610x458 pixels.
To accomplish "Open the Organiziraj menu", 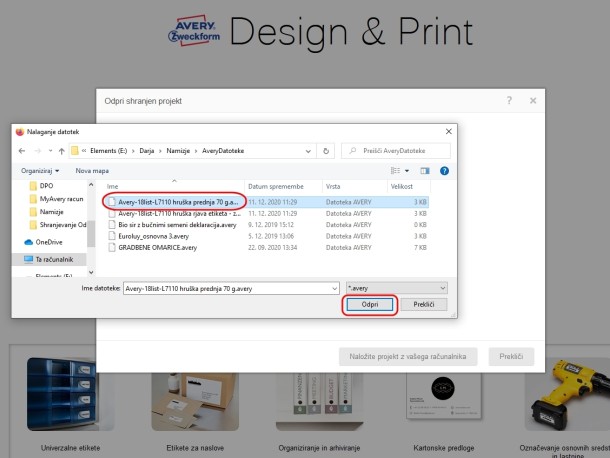I will pyautogui.click(x=40, y=171).
